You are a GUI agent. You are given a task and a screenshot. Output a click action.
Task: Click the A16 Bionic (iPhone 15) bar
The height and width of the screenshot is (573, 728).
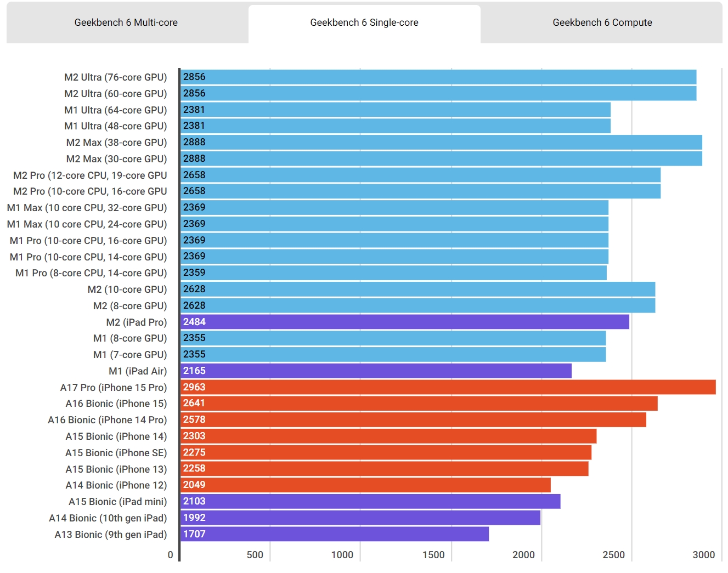[x=419, y=403]
